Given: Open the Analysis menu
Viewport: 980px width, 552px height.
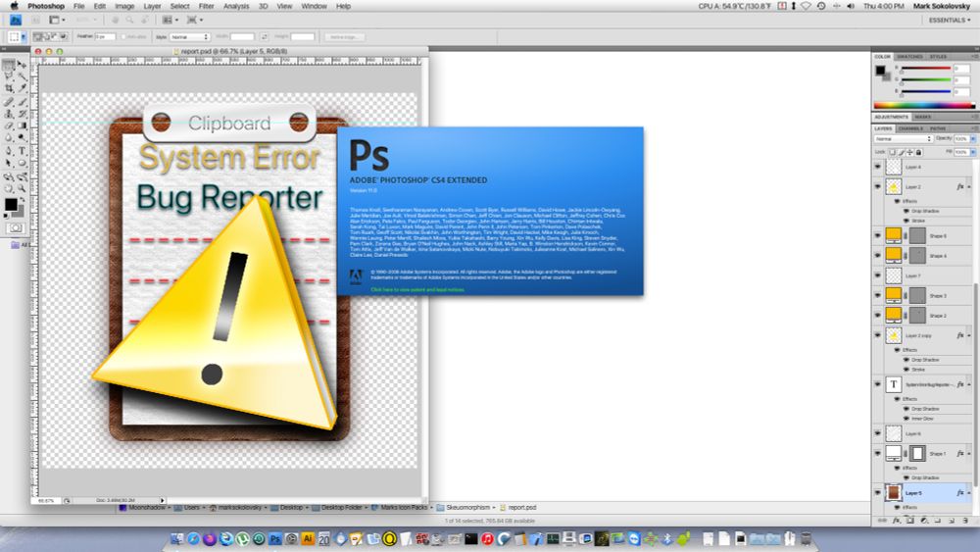Looking at the screenshot, I should coord(236,6).
